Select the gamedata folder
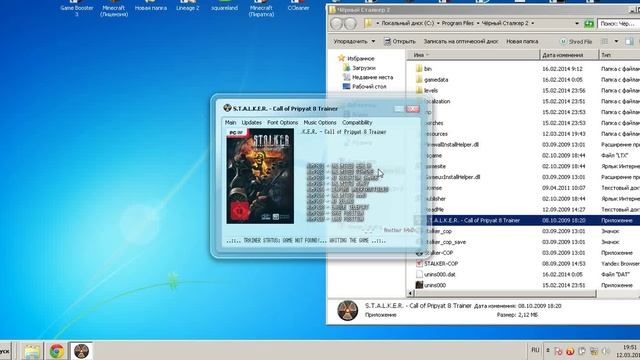The height and width of the screenshot is (360, 640). [431, 80]
